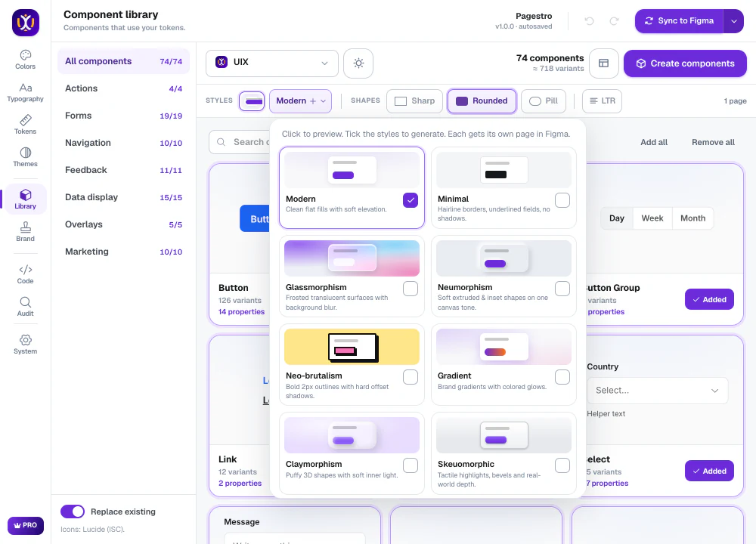Select the Gradient style preview thumbnail
This screenshot has height=544, width=756.
click(503, 347)
